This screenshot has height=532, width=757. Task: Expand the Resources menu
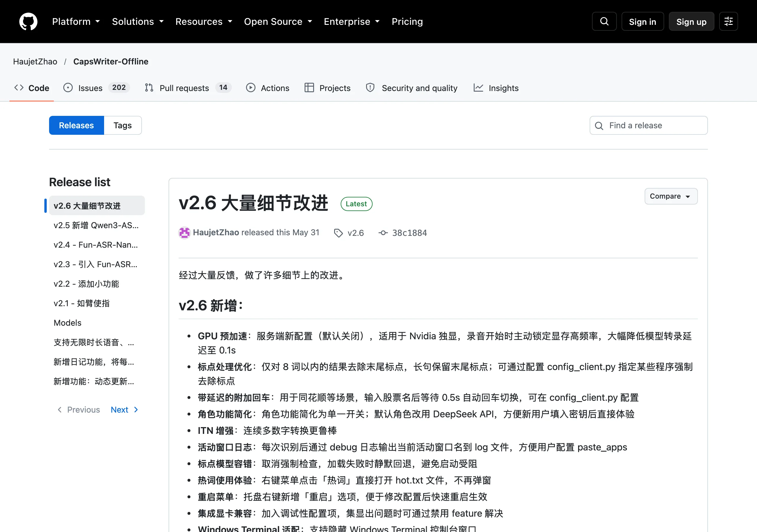click(x=204, y=21)
